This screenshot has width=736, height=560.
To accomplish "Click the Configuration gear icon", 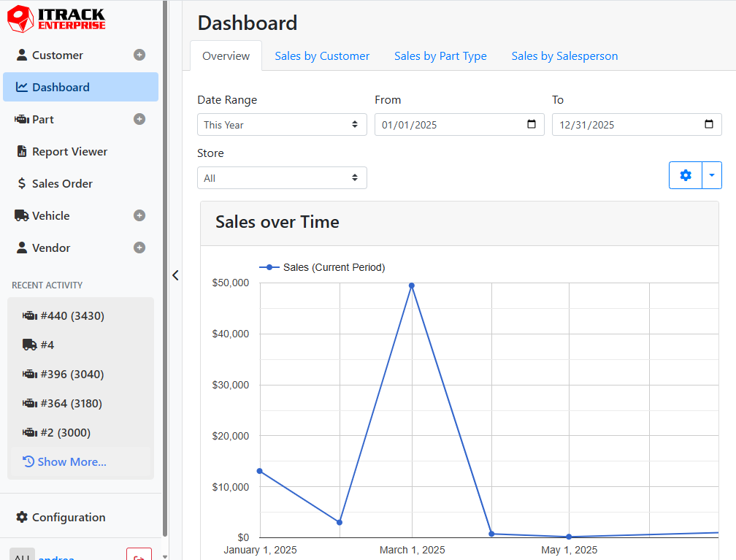I will click(x=23, y=517).
